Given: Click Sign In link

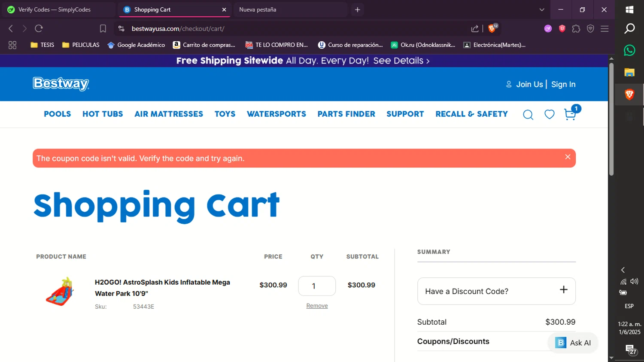Looking at the screenshot, I should pyautogui.click(x=563, y=84).
